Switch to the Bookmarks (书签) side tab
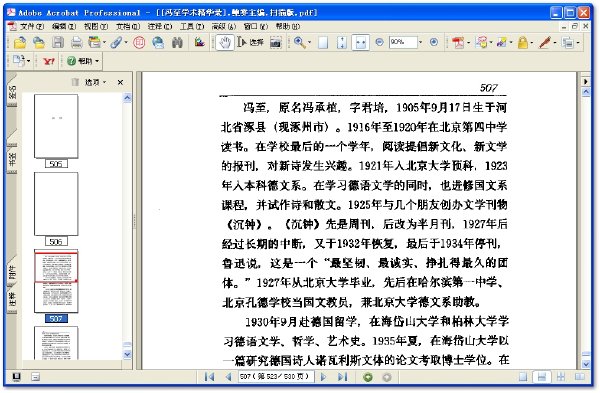 [12, 158]
